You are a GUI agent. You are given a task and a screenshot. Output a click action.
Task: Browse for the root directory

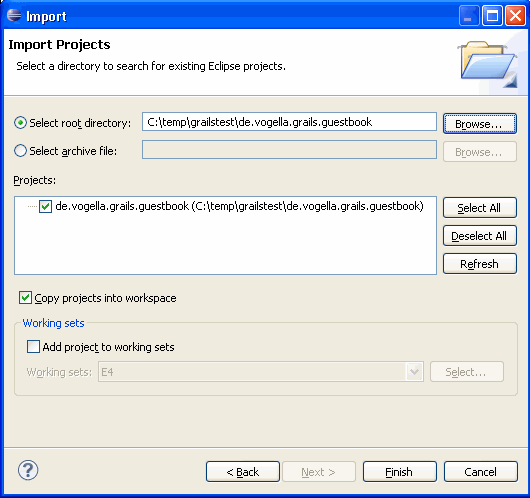[480, 124]
